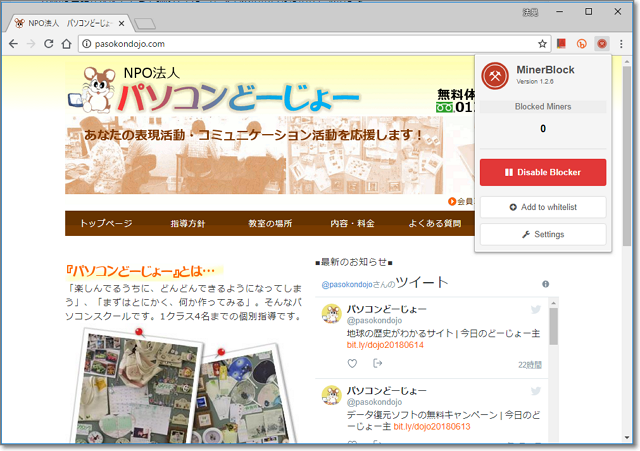Like the first tweet with heart icon
Image resolution: width=640 pixels, height=451 pixels.
click(352, 363)
